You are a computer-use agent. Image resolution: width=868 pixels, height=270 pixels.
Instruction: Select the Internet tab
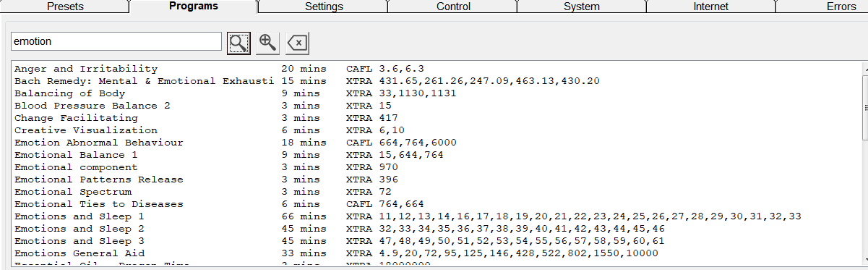click(x=711, y=7)
